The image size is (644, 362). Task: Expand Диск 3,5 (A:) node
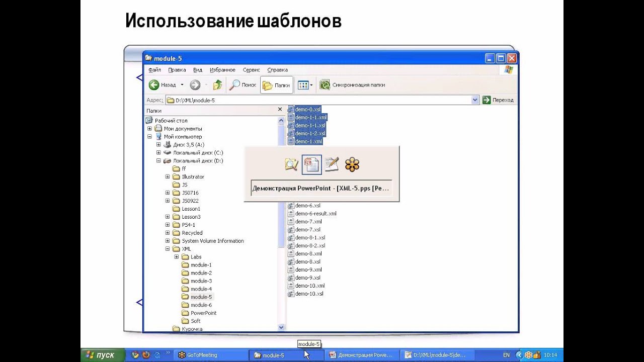(x=158, y=145)
